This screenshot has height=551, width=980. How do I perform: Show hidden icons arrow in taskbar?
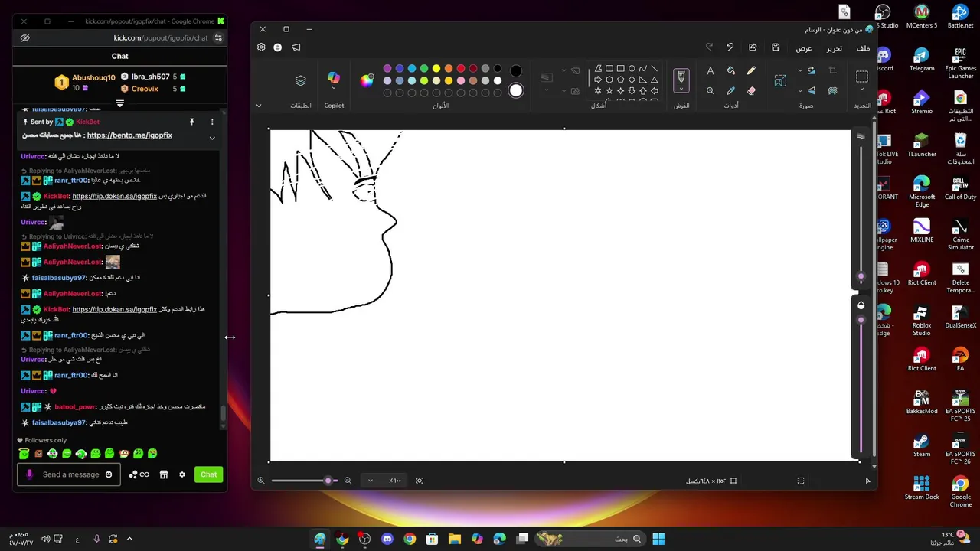click(x=129, y=539)
